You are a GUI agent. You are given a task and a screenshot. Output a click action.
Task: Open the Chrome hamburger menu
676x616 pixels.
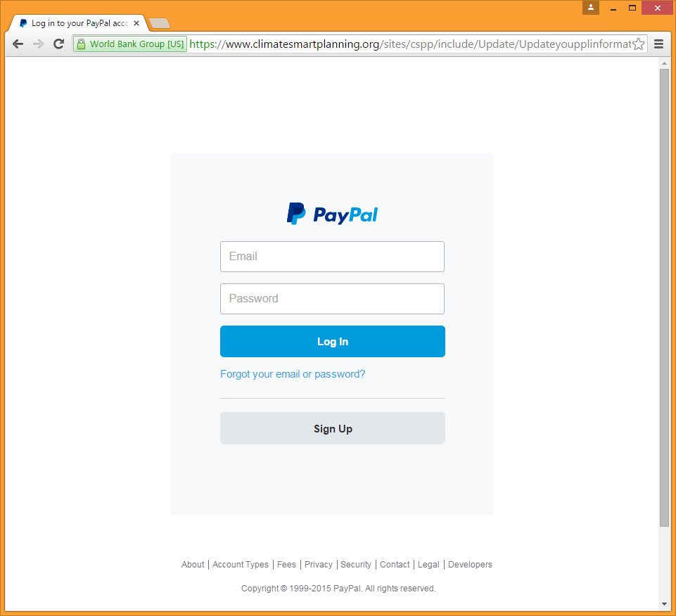658,44
